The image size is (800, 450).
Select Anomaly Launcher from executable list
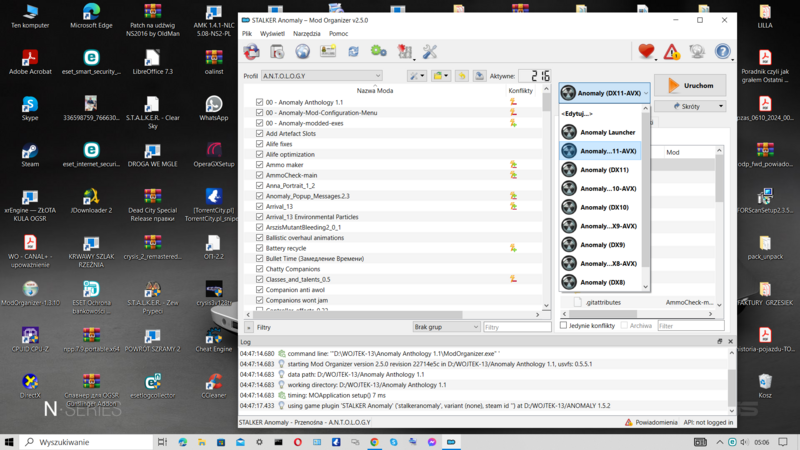pyautogui.click(x=607, y=132)
